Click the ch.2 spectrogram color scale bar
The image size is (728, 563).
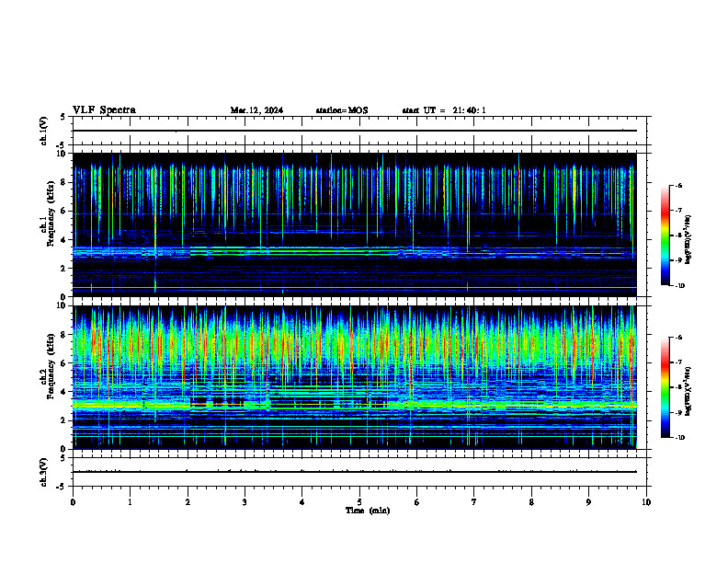(x=665, y=387)
